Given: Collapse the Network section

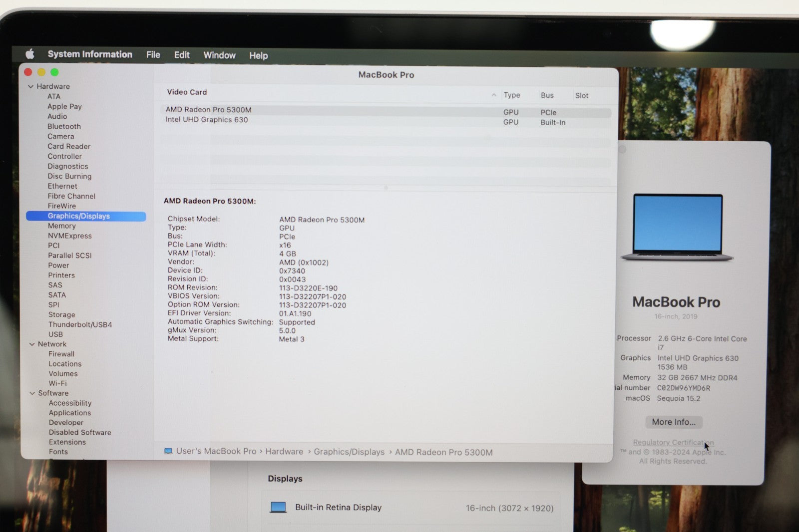Looking at the screenshot, I should (x=32, y=344).
